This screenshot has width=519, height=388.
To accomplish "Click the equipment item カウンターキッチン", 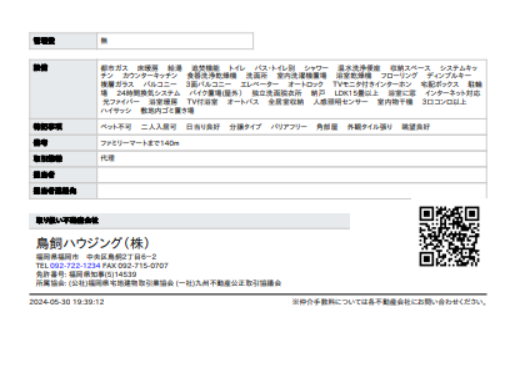I will 150,76.
